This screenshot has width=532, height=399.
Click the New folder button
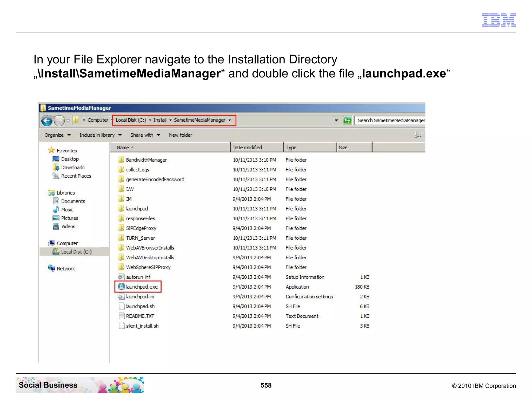point(181,135)
